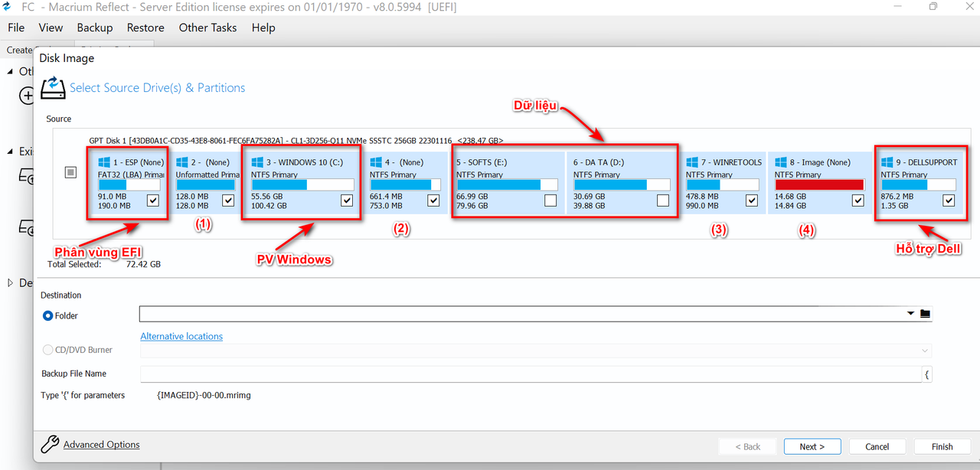Uncheck the 7 - WINRETOOLS partition checkbox
Viewport: 980px width, 470px height.
click(x=752, y=201)
